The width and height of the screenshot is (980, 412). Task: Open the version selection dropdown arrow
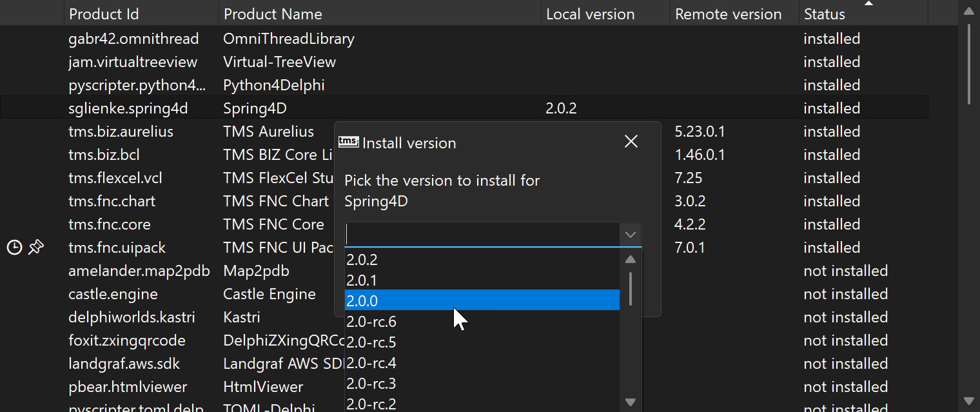coord(630,235)
